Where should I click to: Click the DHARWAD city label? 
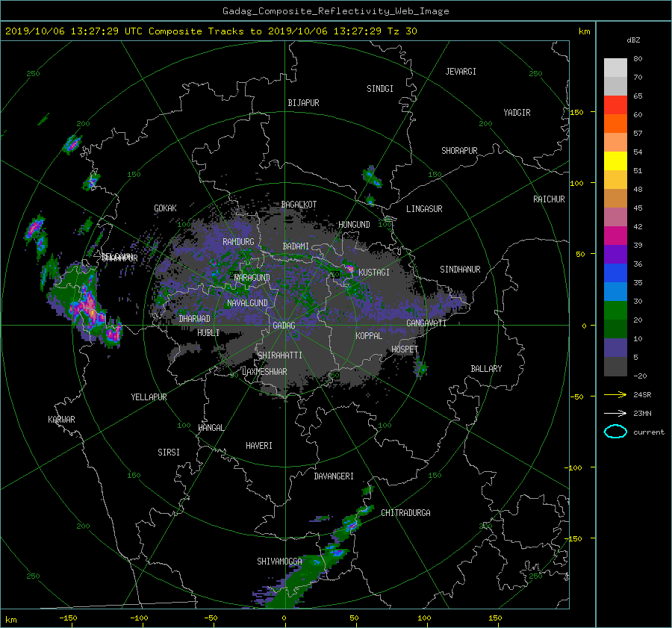(x=194, y=319)
